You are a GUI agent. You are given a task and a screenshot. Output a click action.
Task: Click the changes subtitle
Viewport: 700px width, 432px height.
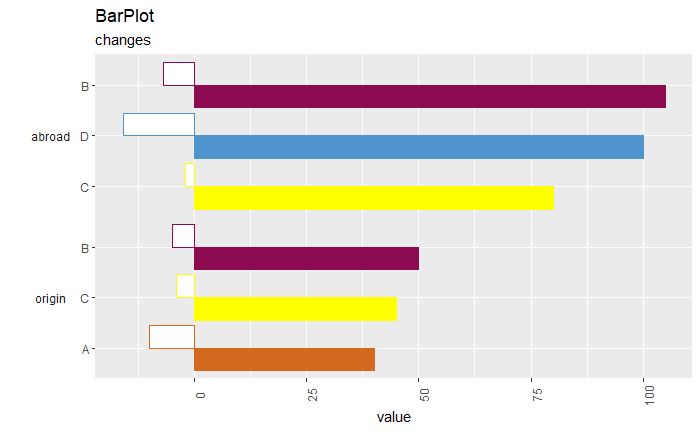(123, 40)
